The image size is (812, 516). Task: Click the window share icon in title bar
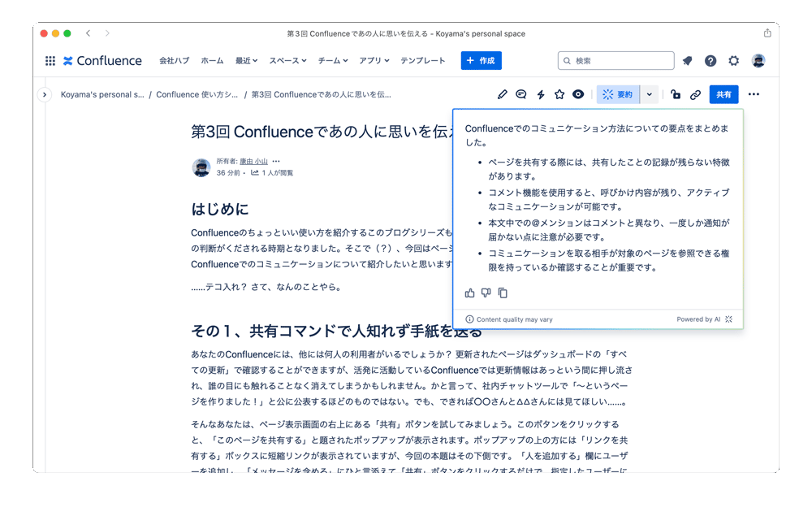tap(767, 33)
